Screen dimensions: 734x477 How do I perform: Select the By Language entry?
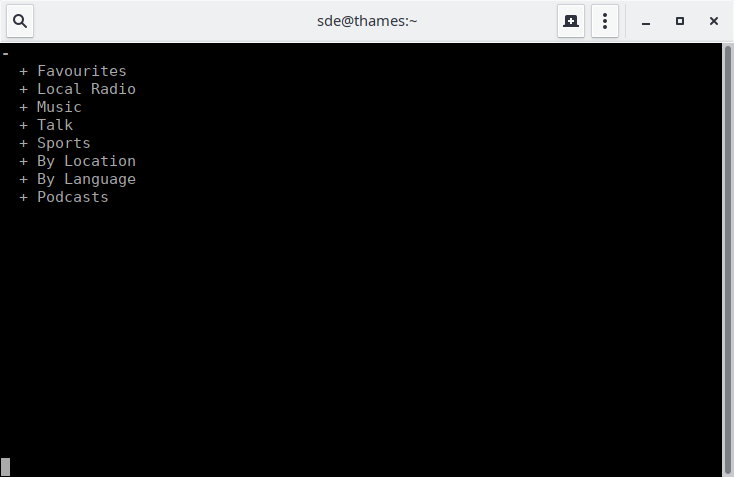click(87, 179)
